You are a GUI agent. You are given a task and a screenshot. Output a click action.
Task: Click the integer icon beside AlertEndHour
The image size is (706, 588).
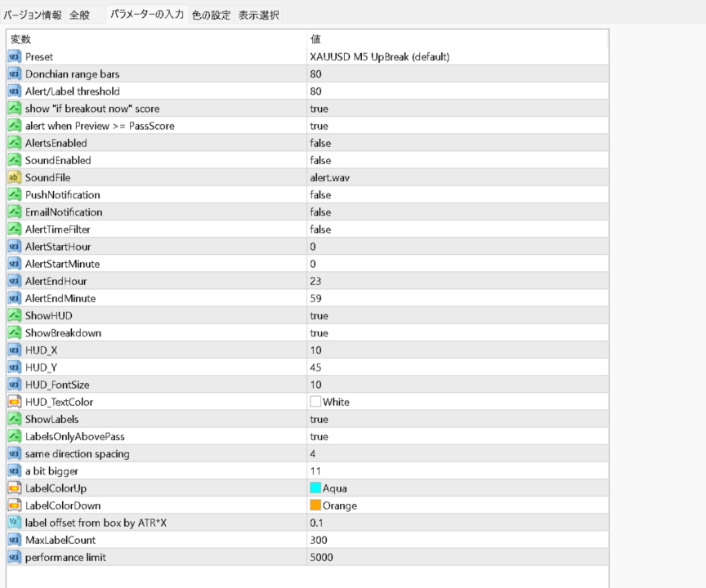14,281
